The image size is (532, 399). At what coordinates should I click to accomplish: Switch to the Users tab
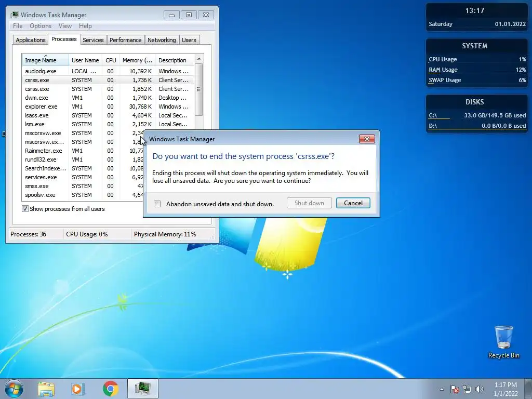189,40
